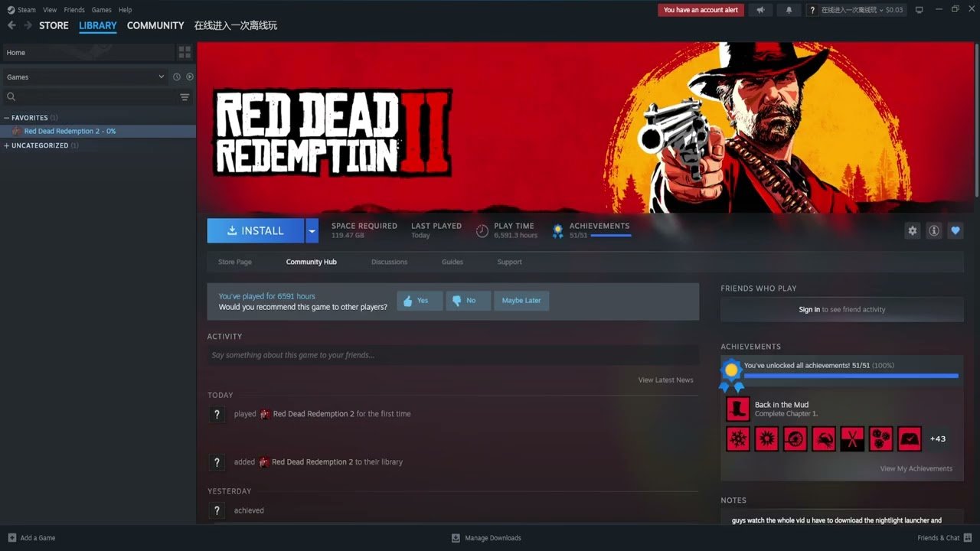The width and height of the screenshot is (980, 551).
Task: Go to the STORE tab
Action: [54, 25]
